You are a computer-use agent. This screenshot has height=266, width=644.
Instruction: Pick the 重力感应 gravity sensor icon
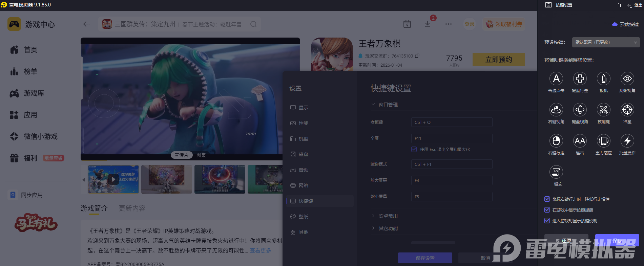point(604,141)
